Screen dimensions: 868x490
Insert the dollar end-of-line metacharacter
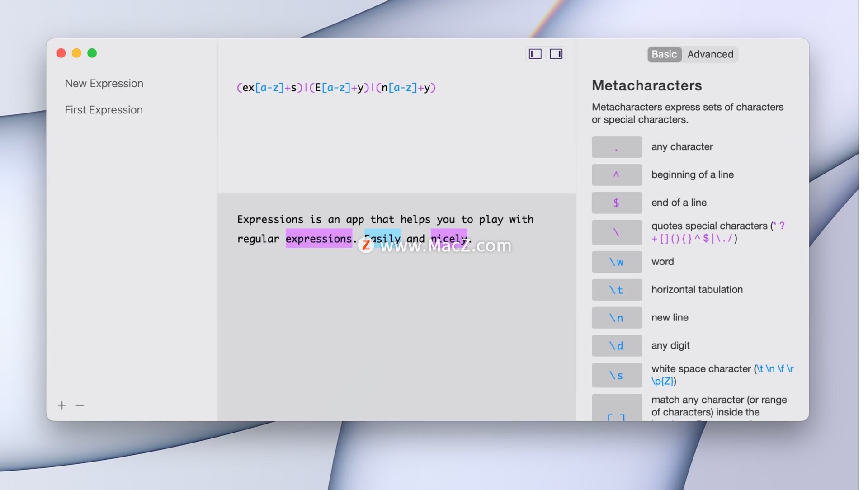point(616,203)
